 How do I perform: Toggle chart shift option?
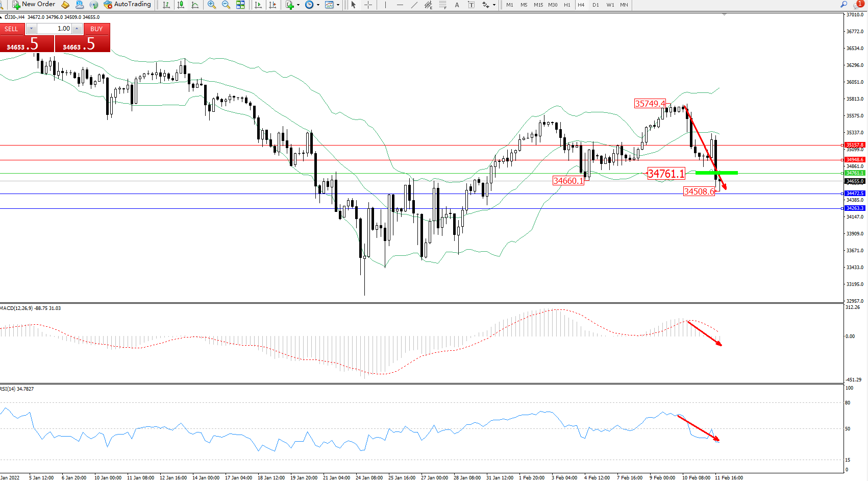coord(272,5)
